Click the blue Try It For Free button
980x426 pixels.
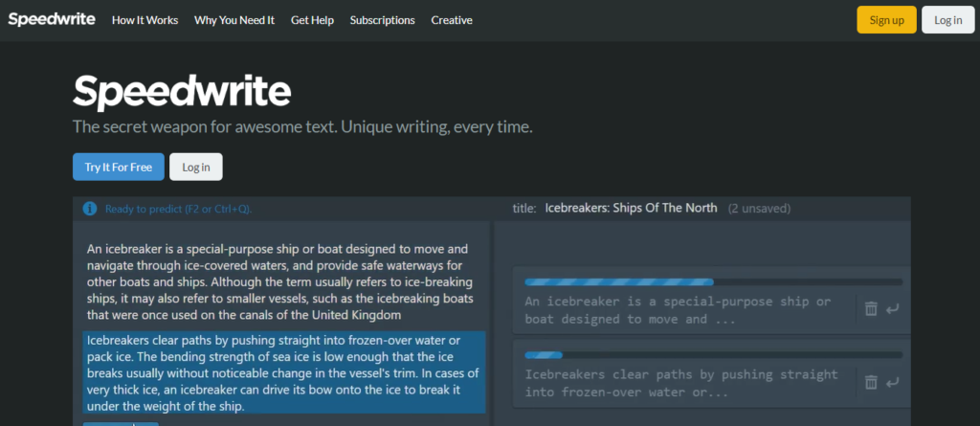118,167
